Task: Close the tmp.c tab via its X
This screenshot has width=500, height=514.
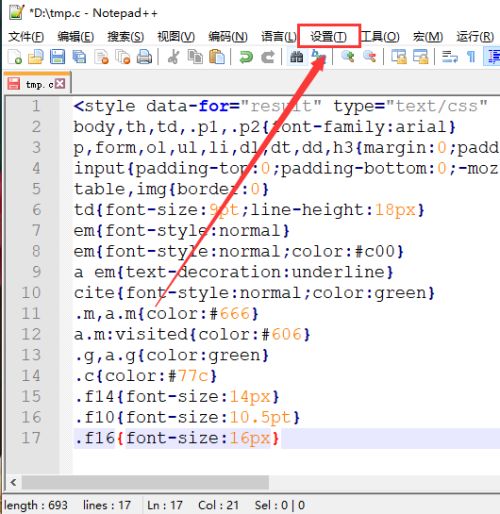Action: click(60, 83)
